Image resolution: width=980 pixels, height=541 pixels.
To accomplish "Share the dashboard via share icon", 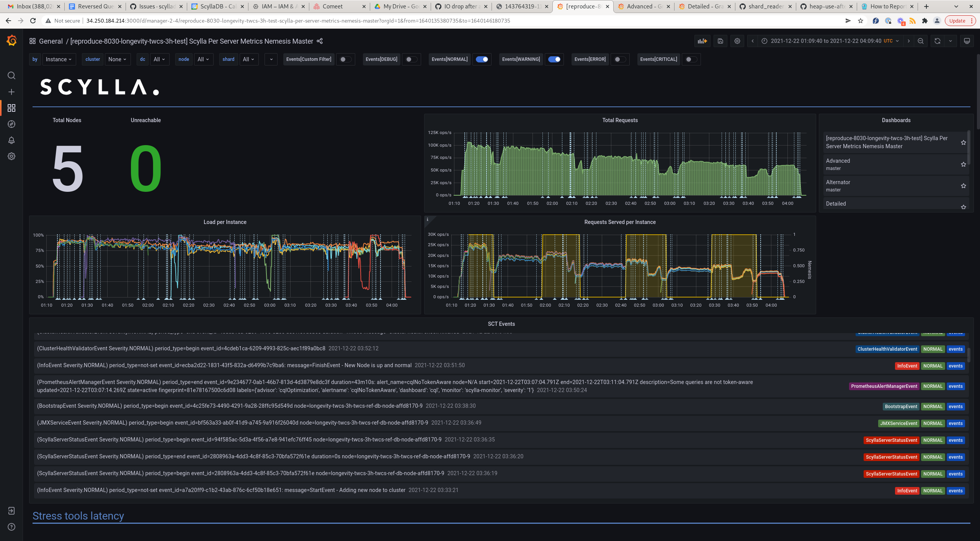I will [320, 41].
